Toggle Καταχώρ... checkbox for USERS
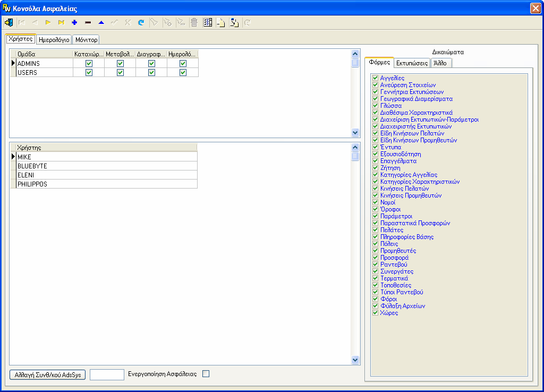The image size is (544, 392). click(x=89, y=72)
